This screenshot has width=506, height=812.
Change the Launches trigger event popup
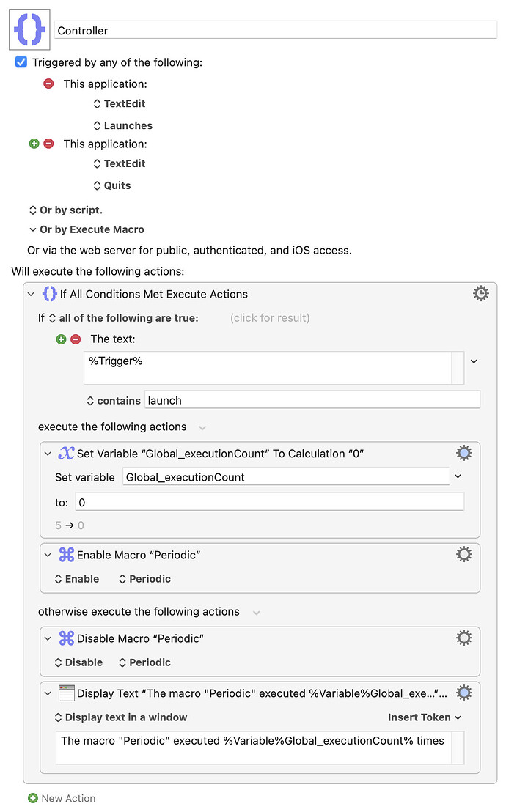(x=122, y=125)
